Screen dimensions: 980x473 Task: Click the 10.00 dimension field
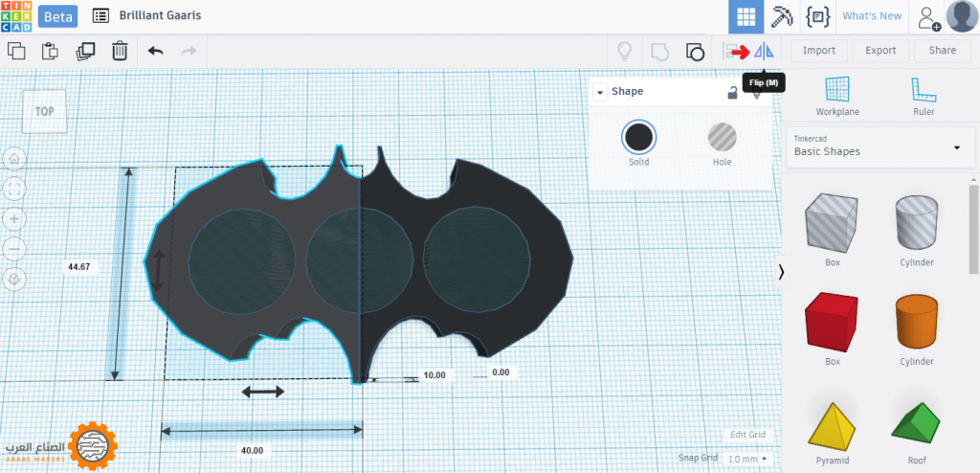[x=434, y=375]
